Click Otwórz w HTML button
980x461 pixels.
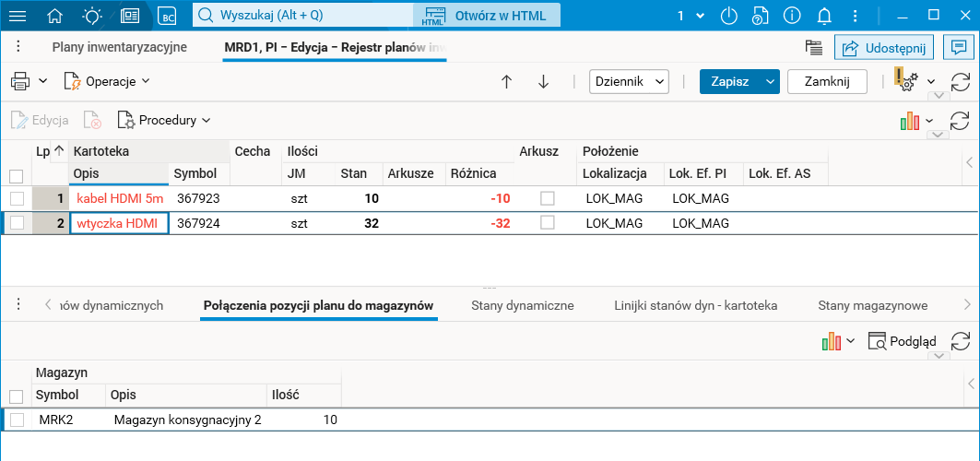488,16
